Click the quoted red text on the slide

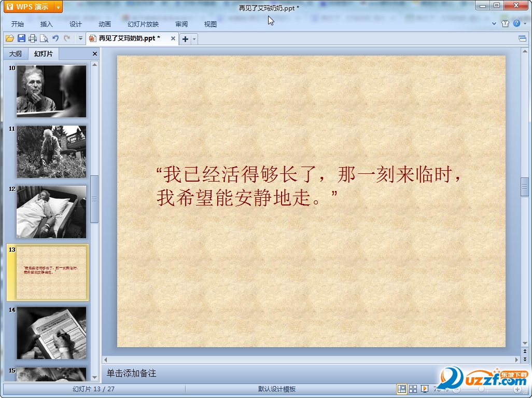click(x=309, y=185)
